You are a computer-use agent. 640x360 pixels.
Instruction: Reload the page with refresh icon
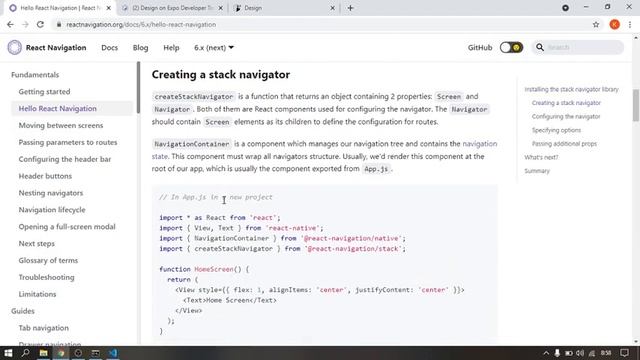[40, 24]
